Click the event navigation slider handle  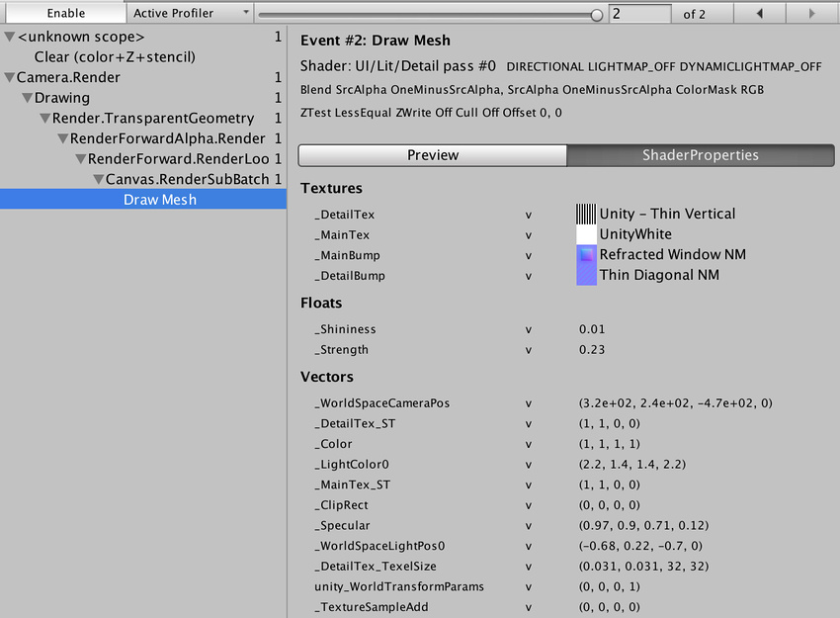598,14
